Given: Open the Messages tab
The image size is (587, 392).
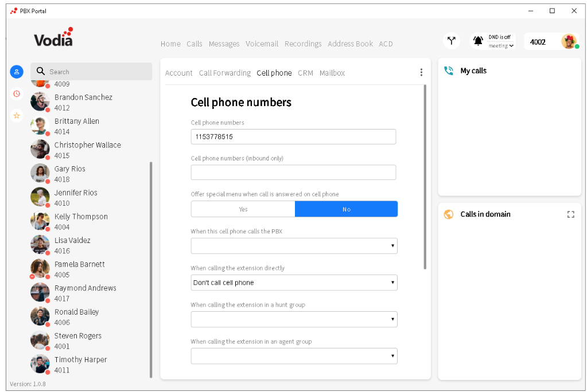Looking at the screenshot, I should (x=224, y=44).
